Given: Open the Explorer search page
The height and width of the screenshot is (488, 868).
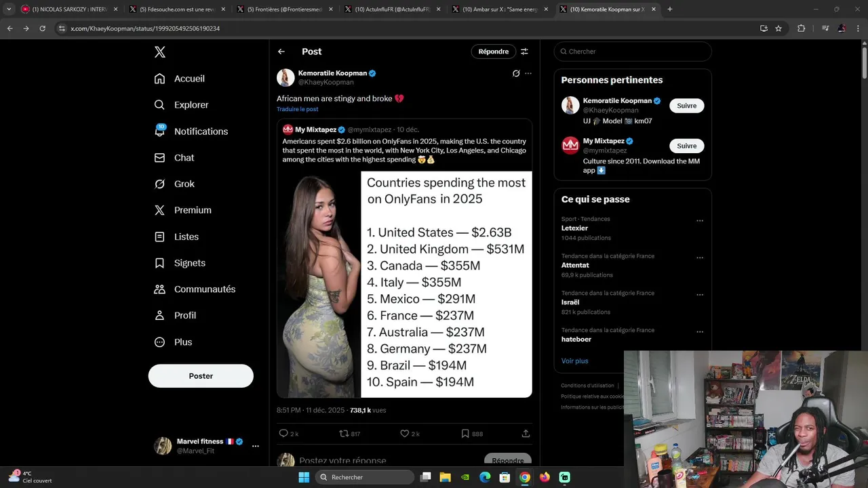Looking at the screenshot, I should [181, 105].
